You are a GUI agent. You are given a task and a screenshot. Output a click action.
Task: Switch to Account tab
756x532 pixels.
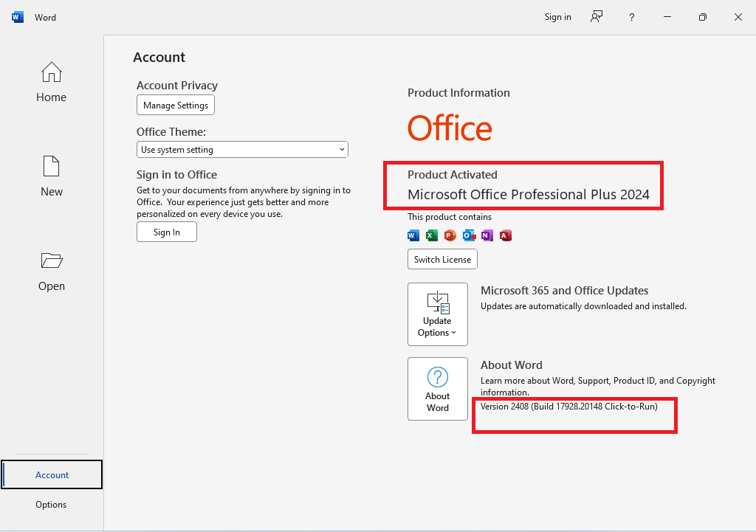[x=52, y=474]
